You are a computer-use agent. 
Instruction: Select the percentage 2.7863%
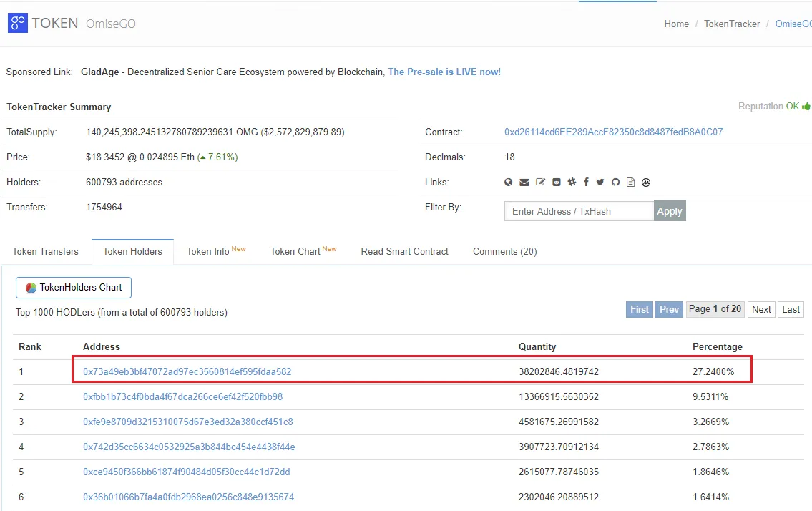(x=710, y=447)
